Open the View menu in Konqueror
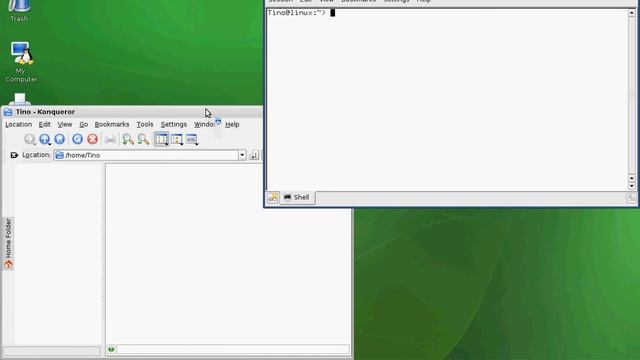This screenshot has width=640, height=360. pyautogui.click(x=64, y=124)
